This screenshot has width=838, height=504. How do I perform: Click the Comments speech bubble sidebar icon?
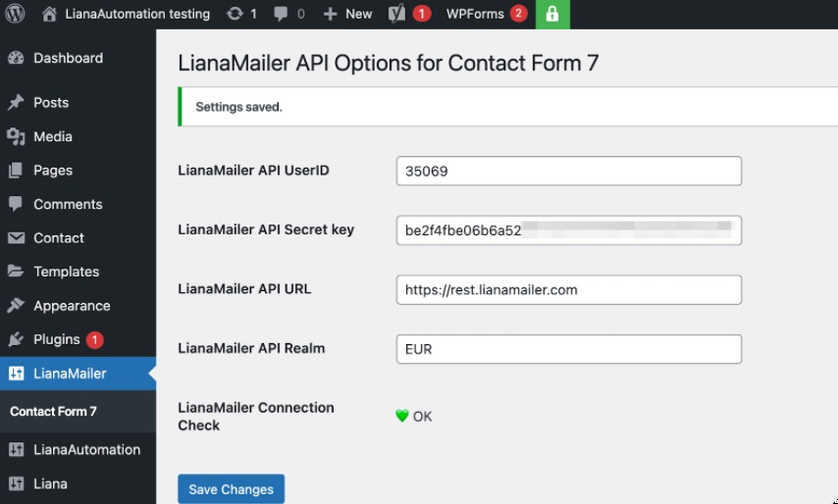[16, 204]
